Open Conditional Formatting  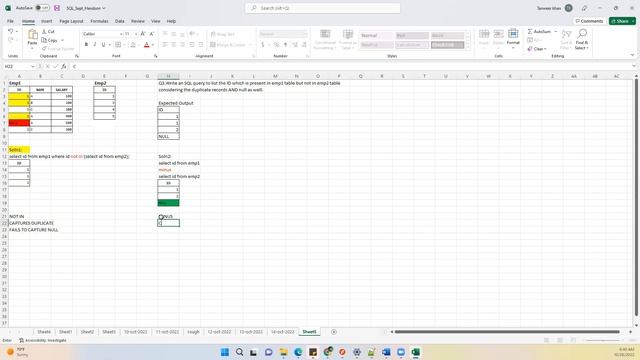325,40
